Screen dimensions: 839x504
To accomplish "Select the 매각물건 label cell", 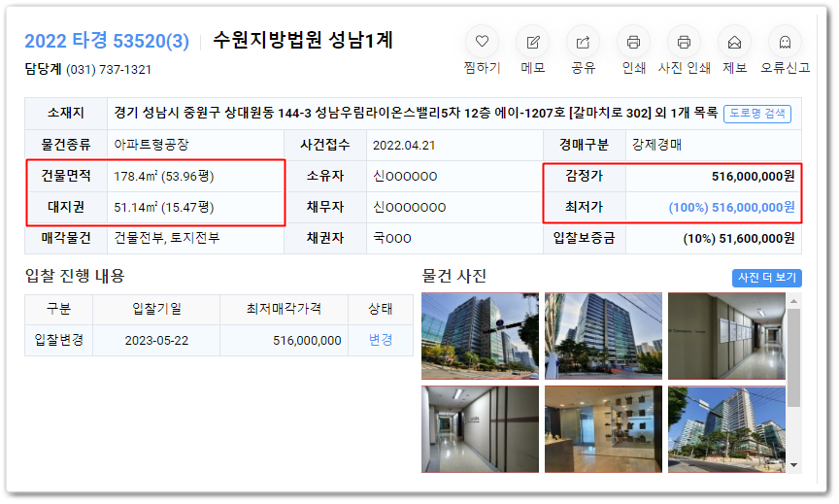I will click(x=66, y=238).
